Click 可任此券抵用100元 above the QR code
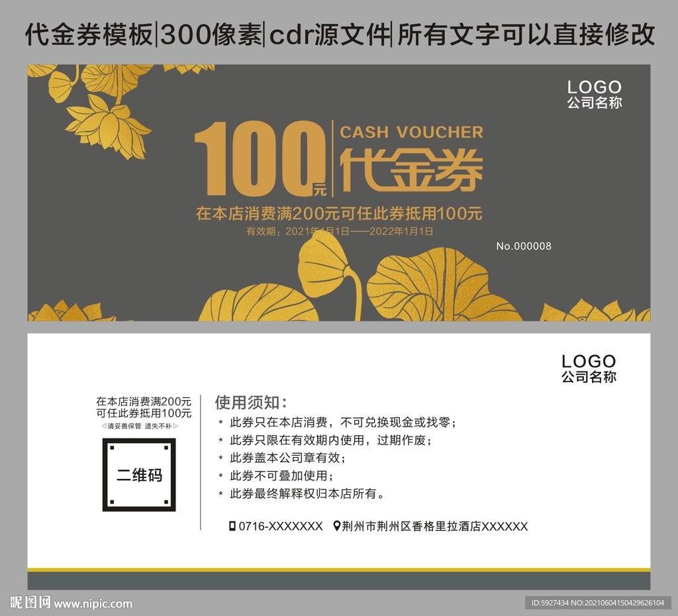Image resolution: width=678 pixels, height=616 pixels. (x=144, y=413)
